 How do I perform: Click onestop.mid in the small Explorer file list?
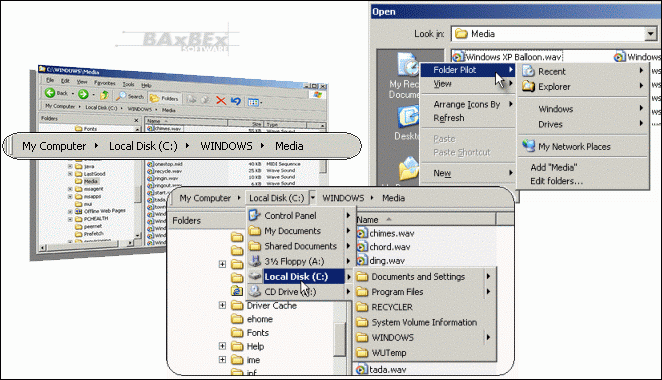(165, 164)
